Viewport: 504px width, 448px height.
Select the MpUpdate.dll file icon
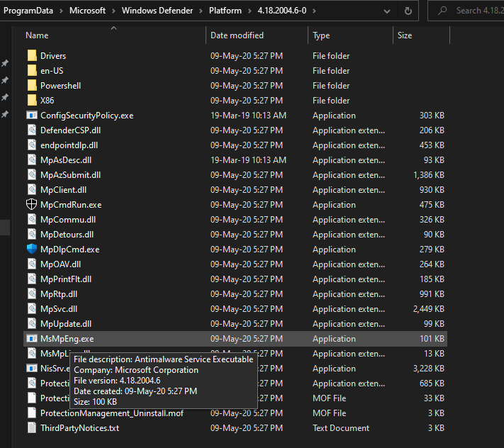pos(32,324)
